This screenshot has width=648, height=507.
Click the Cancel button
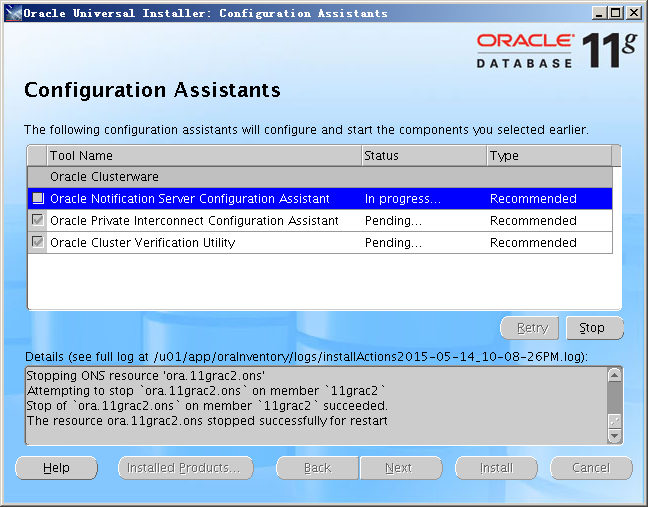pos(590,468)
